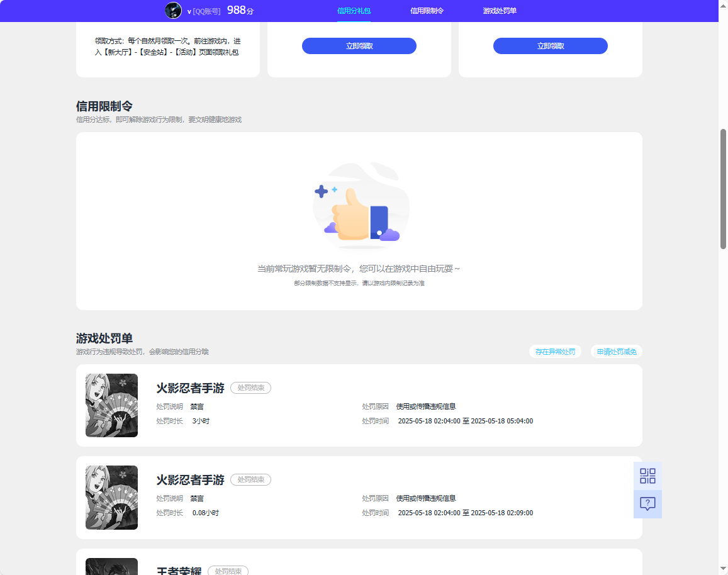
Task: Switch to the 游戏处罚单 tab
Action: click(x=500, y=10)
